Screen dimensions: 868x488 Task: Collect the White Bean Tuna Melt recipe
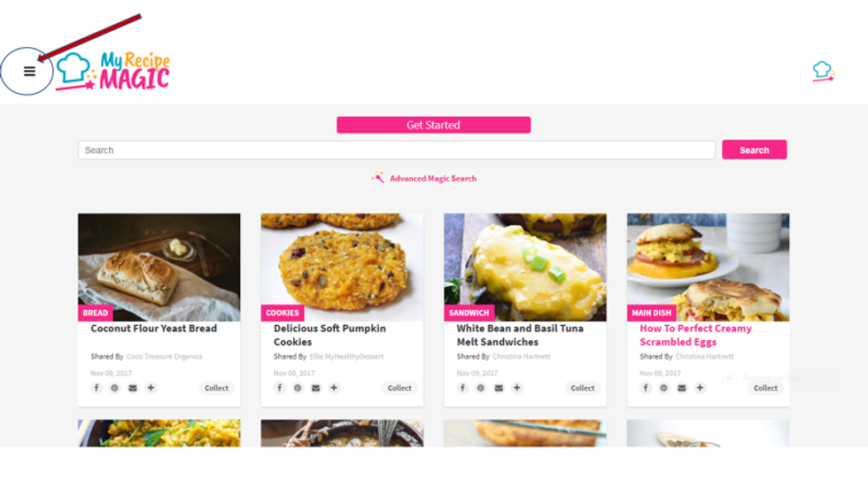pos(583,388)
